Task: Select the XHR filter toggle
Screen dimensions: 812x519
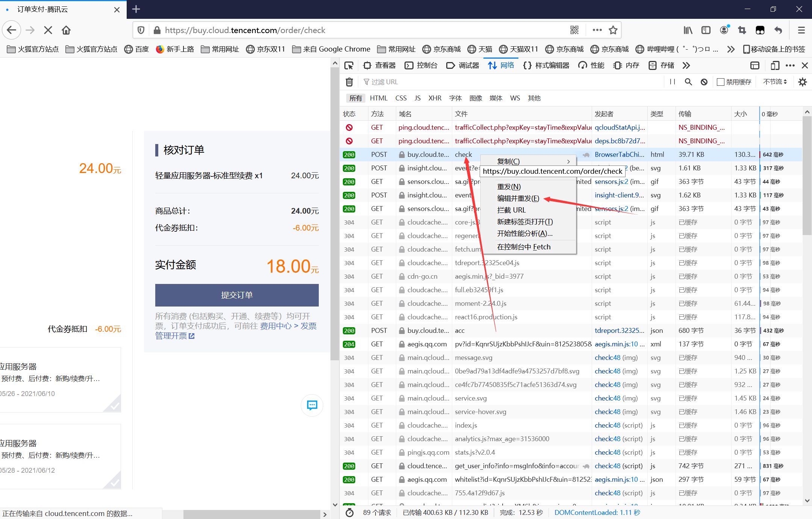Action: (x=435, y=98)
